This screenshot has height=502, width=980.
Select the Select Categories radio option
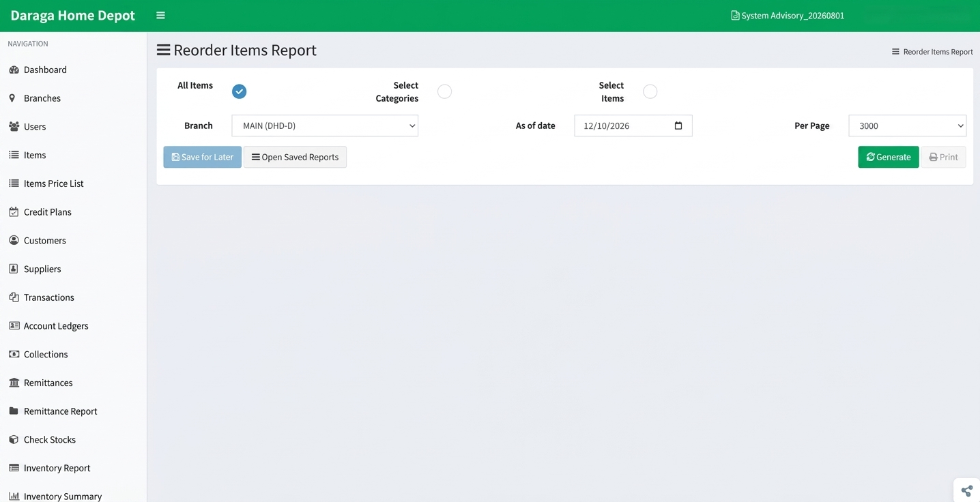444,91
